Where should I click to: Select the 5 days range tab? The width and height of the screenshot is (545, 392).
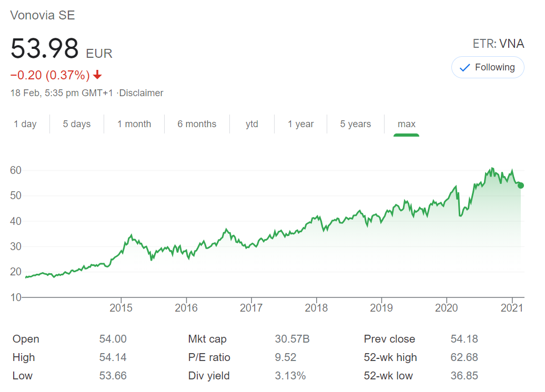pyautogui.click(x=76, y=124)
